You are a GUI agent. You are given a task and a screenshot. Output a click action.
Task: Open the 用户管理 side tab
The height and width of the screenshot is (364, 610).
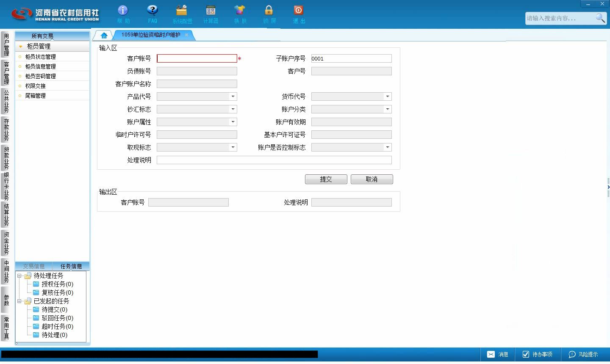click(6, 45)
